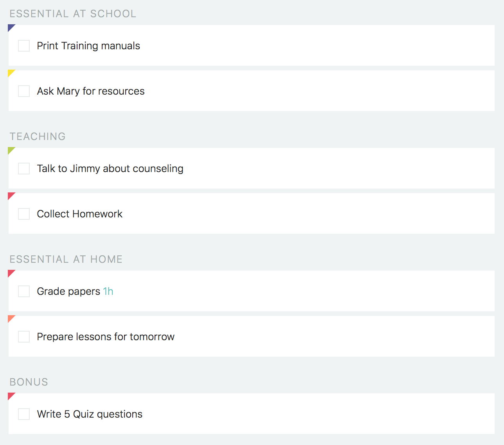
Task: Tick the Ask Mary for resources checkbox
Action: click(24, 91)
